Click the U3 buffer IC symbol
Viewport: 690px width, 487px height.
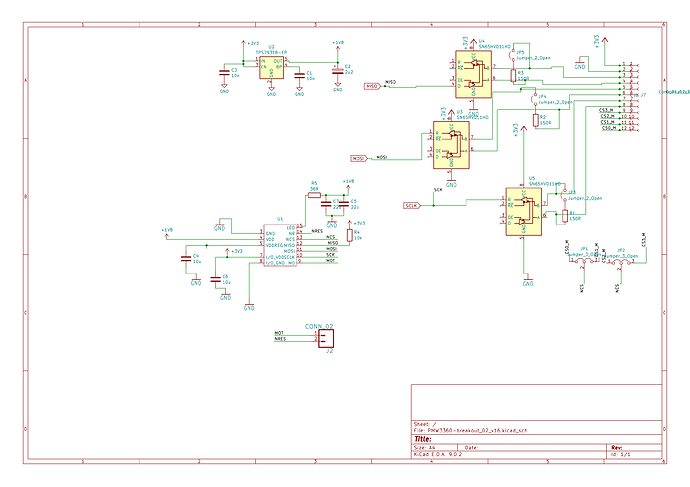tap(450, 144)
